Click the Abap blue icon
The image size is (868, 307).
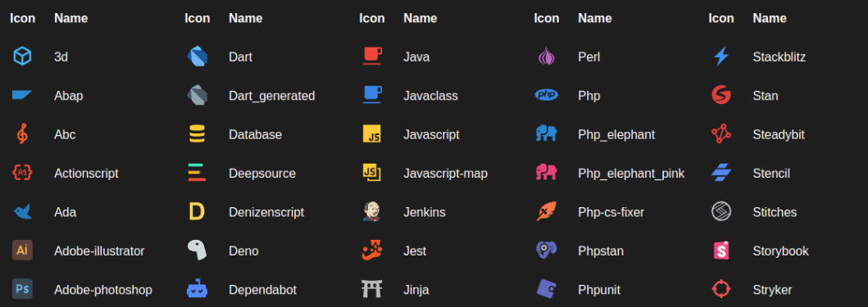coord(22,95)
